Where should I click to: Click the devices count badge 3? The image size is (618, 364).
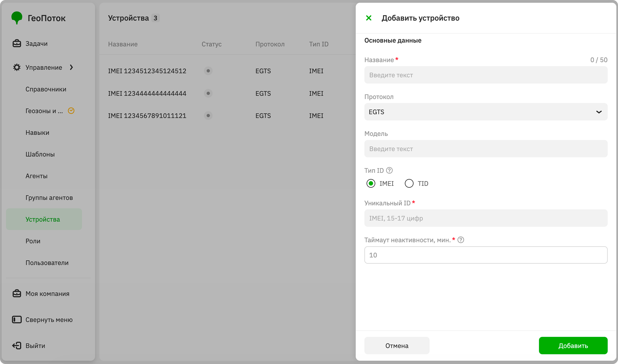(155, 18)
